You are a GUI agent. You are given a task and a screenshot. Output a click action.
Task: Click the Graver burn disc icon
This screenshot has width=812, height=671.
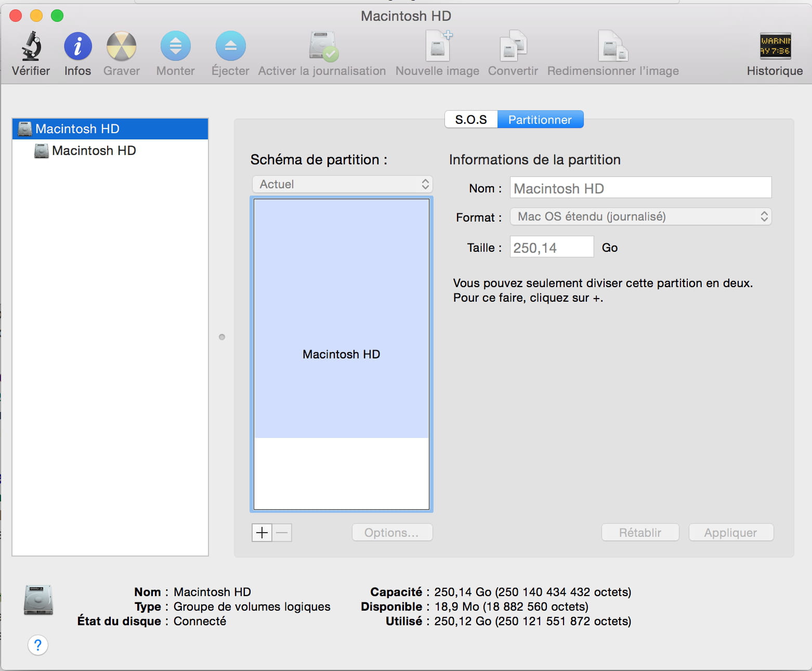click(122, 46)
